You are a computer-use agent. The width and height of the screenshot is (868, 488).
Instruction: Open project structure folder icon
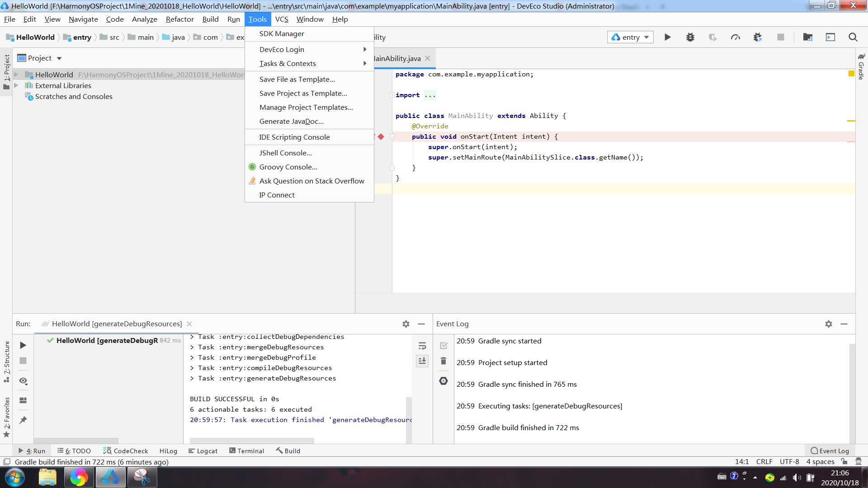[808, 37]
